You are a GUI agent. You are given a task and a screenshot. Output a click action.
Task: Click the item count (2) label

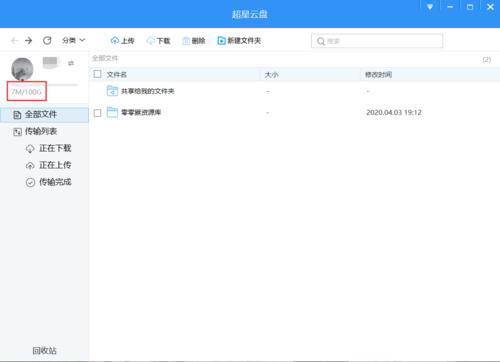[487, 60]
